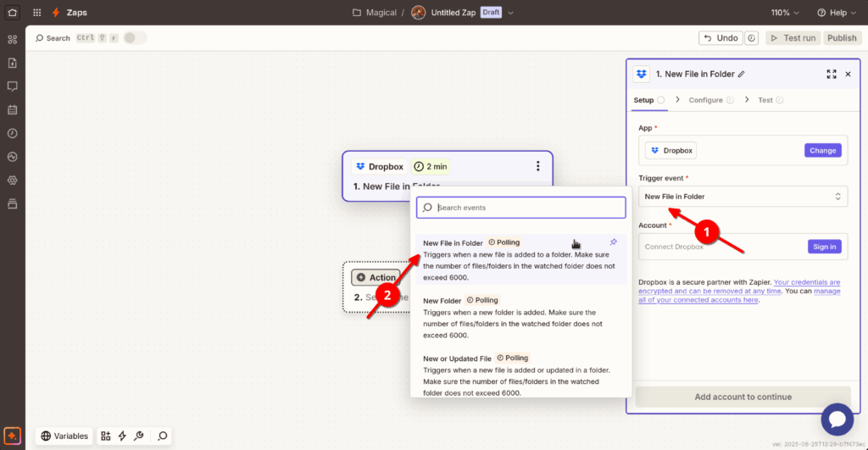868x450 pixels.
Task: Open the squares dashboard icon in left sidebar
Action: (x=12, y=39)
